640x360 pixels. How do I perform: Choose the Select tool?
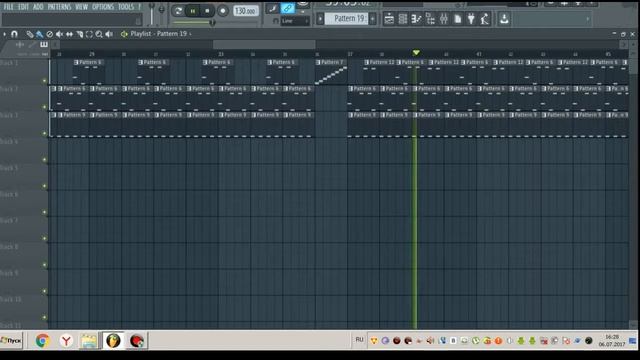(x=89, y=34)
